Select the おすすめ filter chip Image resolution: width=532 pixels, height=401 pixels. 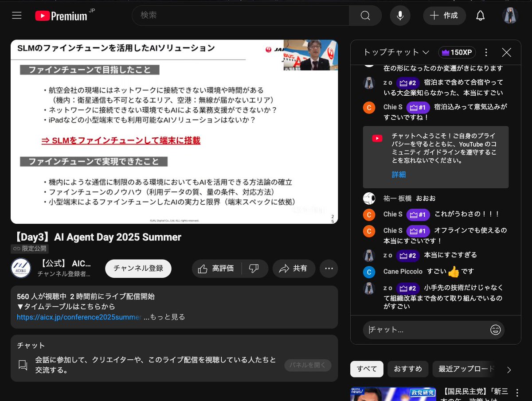(x=408, y=369)
